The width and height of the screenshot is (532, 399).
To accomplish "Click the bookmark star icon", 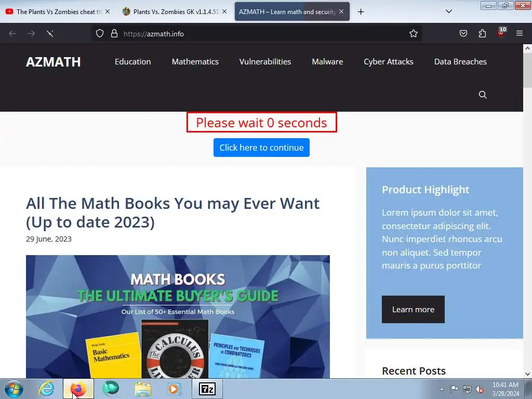I will click(413, 34).
